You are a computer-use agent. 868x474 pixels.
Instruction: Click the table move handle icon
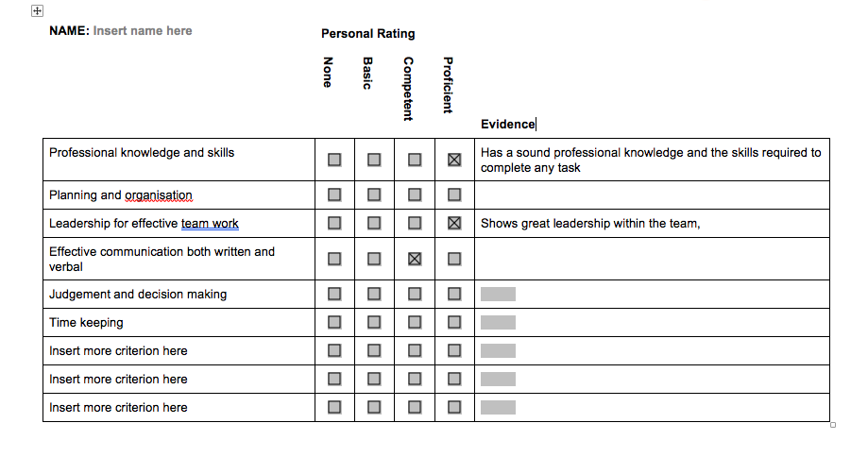pyautogui.click(x=37, y=10)
